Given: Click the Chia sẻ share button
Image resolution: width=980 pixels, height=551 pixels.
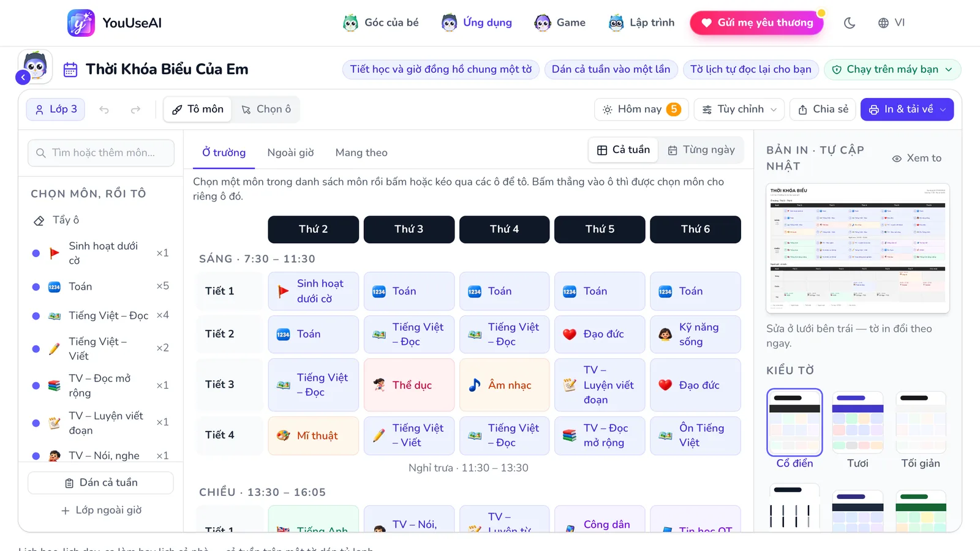Looking at the screenshot, I should [x=823, y=110].
